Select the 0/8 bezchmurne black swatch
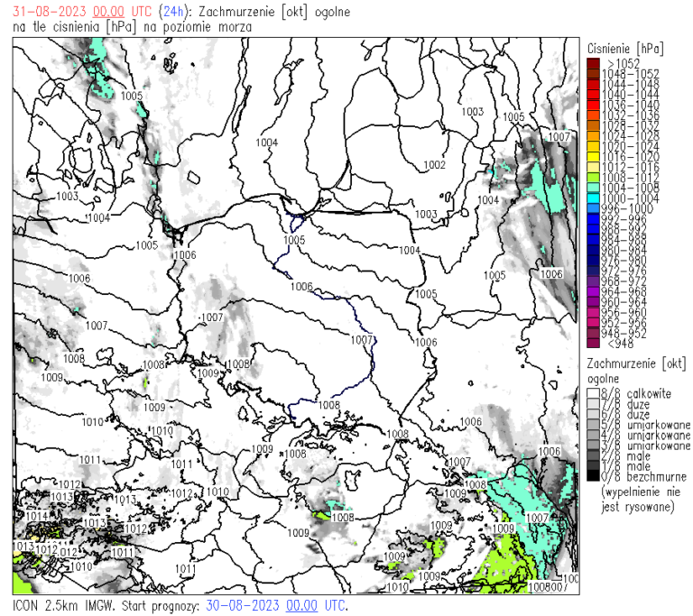This screenshot has height=616, width=693. pyautogui.click(x=593, y=476)
